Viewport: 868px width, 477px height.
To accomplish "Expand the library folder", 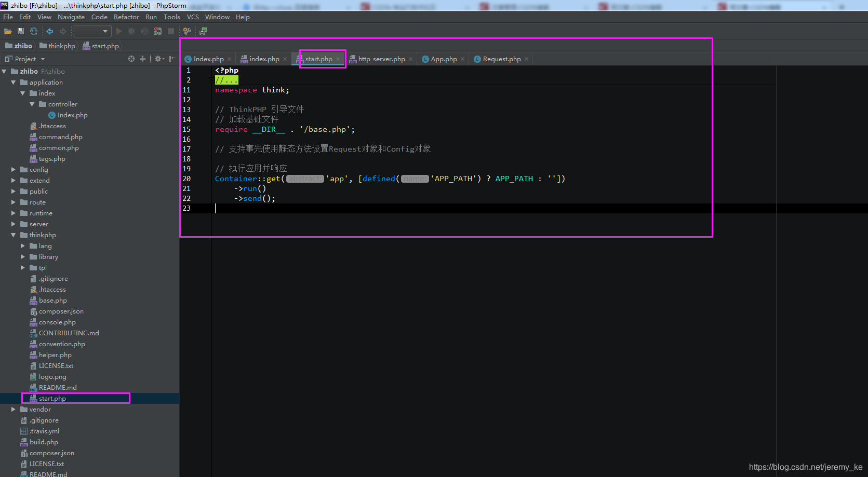I will tap(23, 257).
